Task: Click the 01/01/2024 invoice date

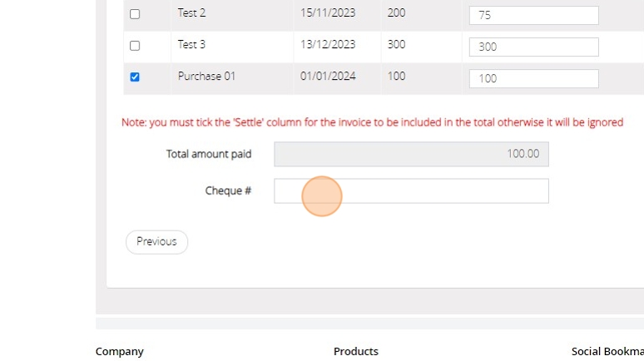Action: pyautogui.click(x=328, y=76)
